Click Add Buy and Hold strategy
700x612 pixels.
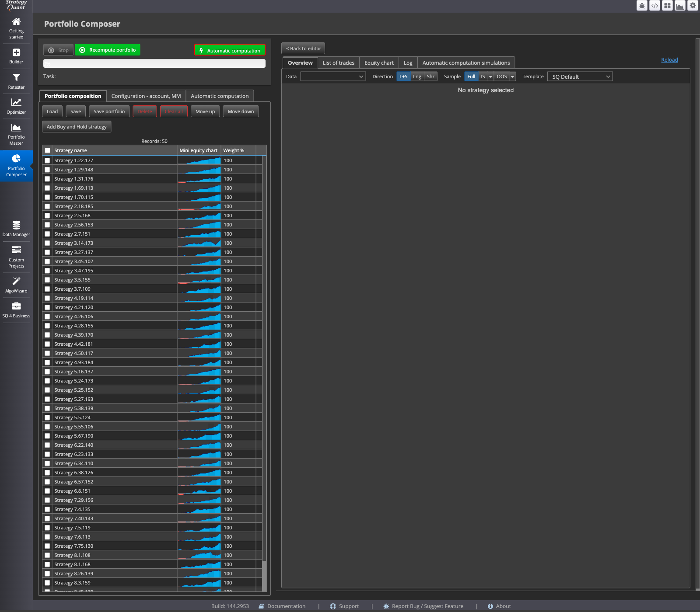click(x=77, y=127)
